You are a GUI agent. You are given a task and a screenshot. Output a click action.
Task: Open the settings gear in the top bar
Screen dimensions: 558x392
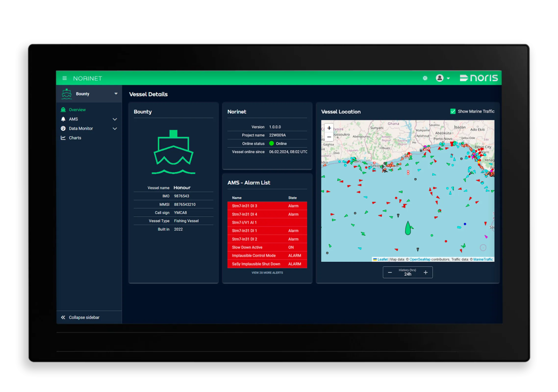[x=425, y=78]
